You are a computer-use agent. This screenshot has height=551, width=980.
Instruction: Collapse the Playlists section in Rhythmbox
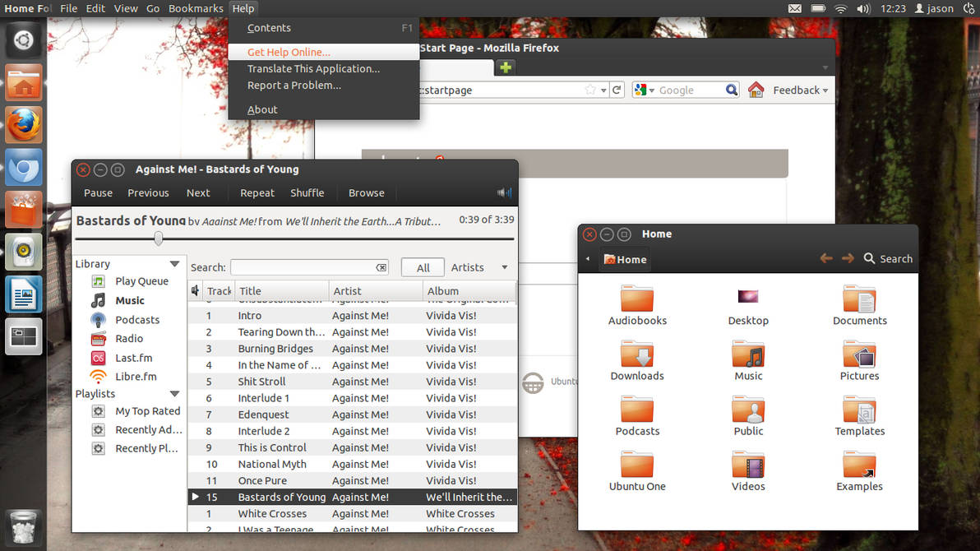(x=174, y=393)
